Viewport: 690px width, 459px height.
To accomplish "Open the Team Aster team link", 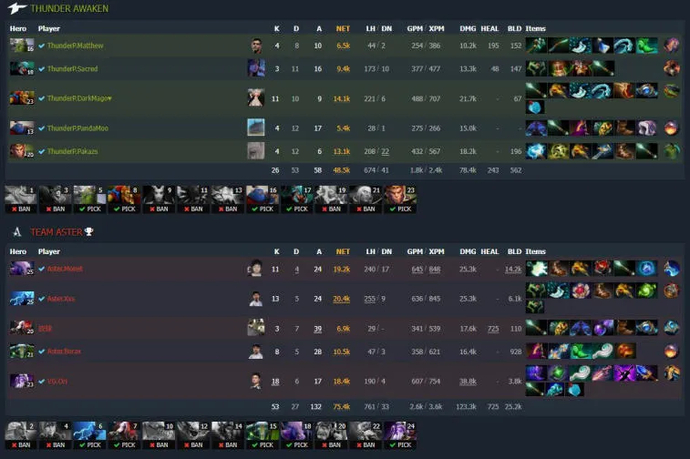I will coord(56,232).
